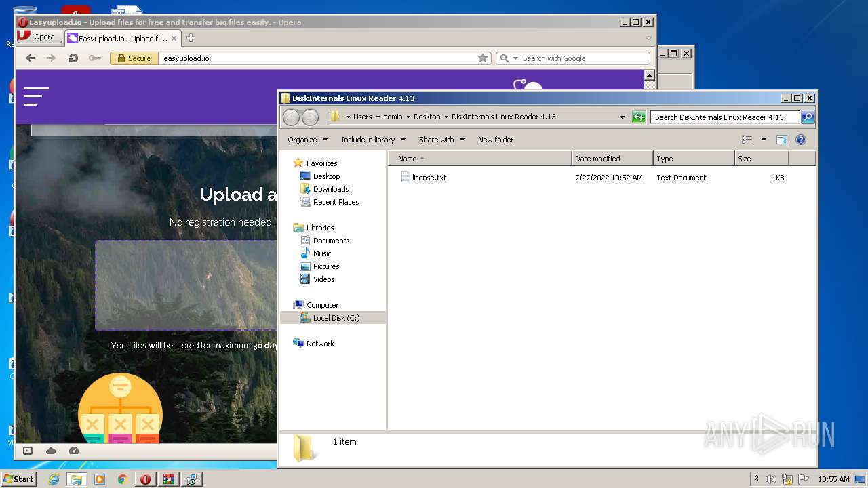This screenshot has height=488, width=868.
Task: Select Desktop in Explorer breadcrumb
Action: pos(427,117)
